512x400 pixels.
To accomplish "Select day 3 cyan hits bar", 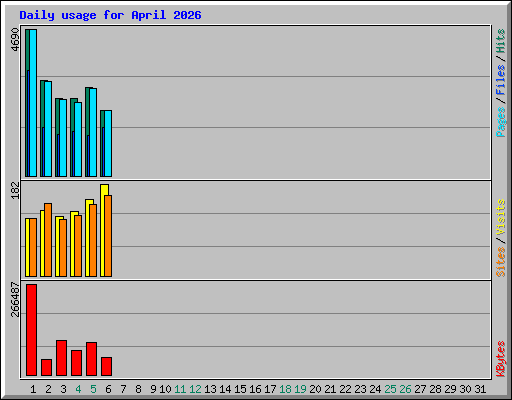I will [x=63, y=138].
